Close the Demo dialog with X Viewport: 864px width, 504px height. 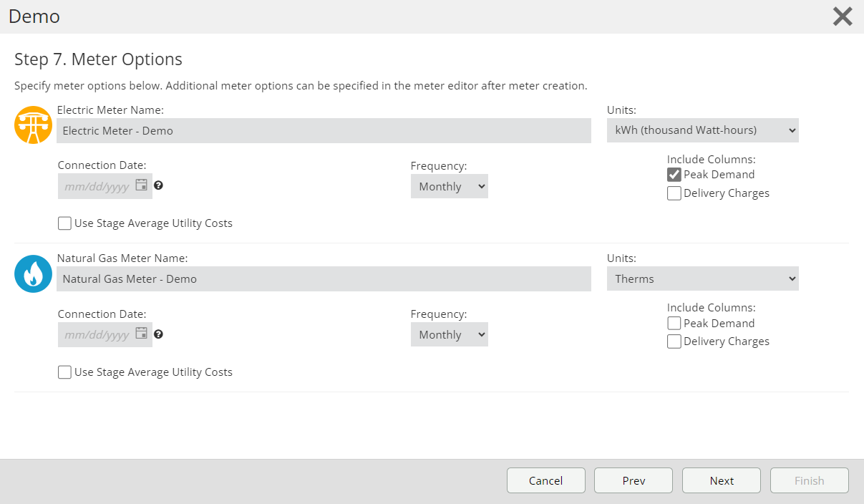click(842, 16)
